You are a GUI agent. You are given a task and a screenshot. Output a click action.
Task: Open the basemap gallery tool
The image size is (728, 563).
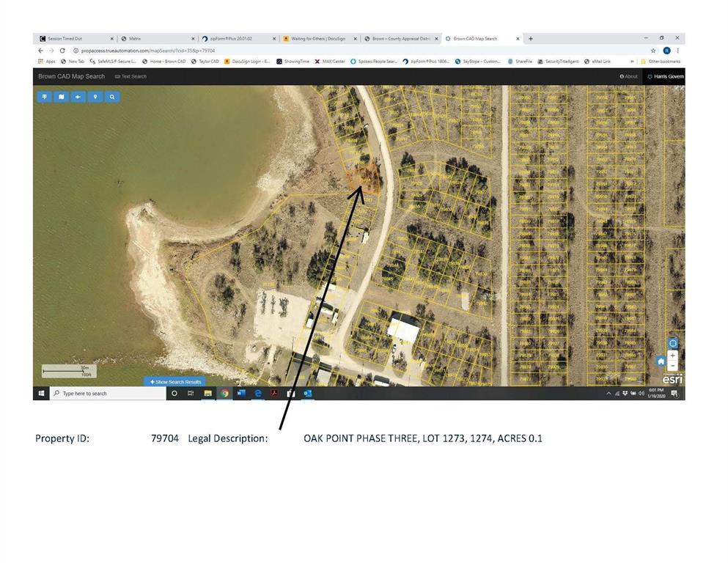pyautogui.click(x=62, y=97)
